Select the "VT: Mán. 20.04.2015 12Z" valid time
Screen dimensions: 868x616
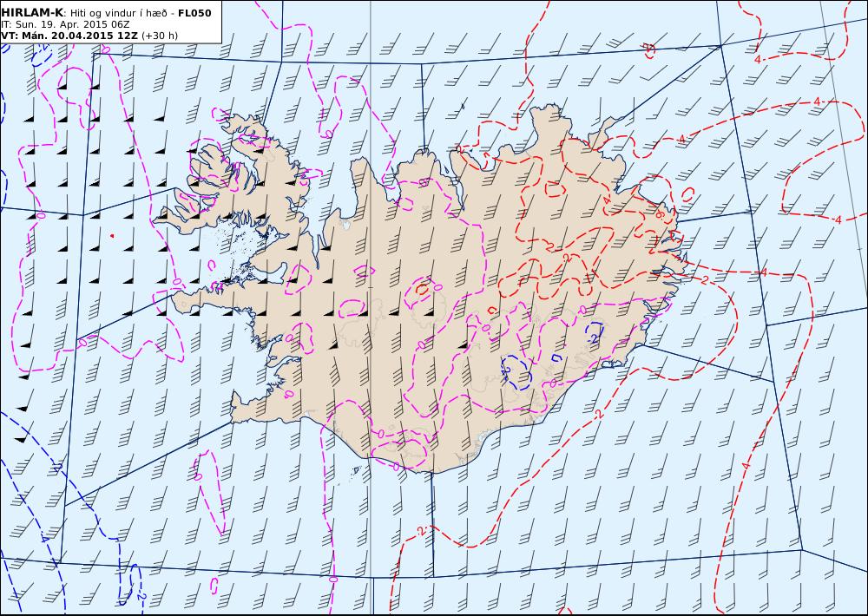tap(69, 36)
